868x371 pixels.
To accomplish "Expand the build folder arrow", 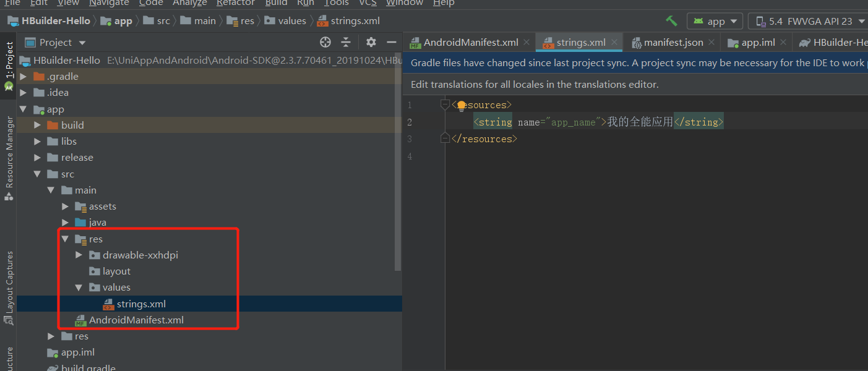I will point(38,125).
